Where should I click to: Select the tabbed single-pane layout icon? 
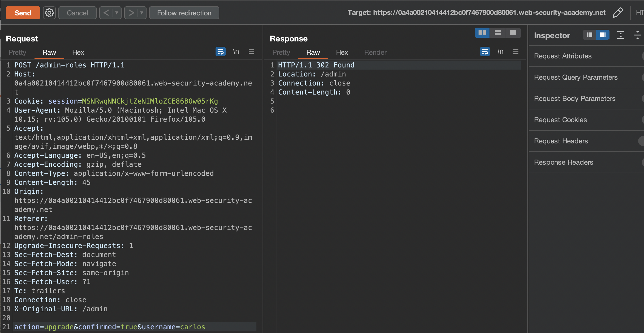click(513, 33)
